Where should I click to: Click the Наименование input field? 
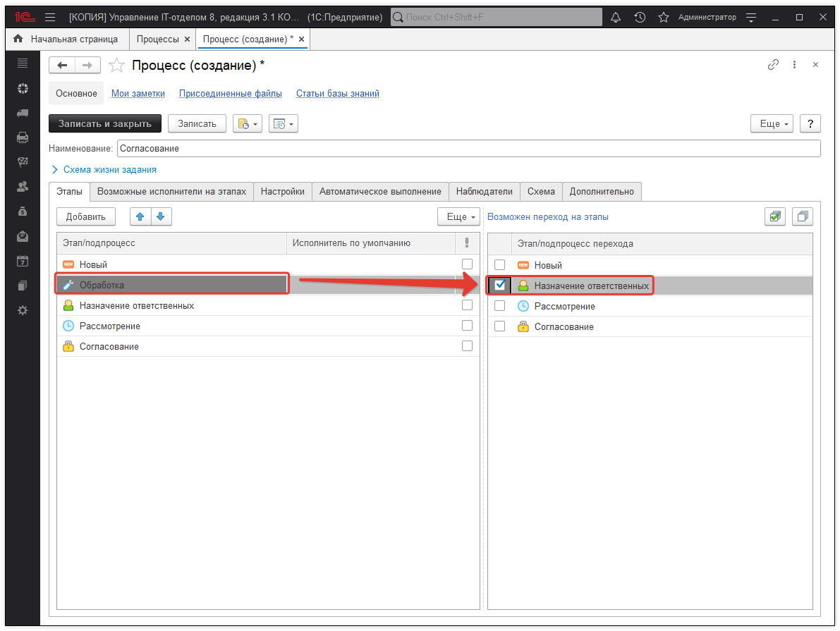468,148
